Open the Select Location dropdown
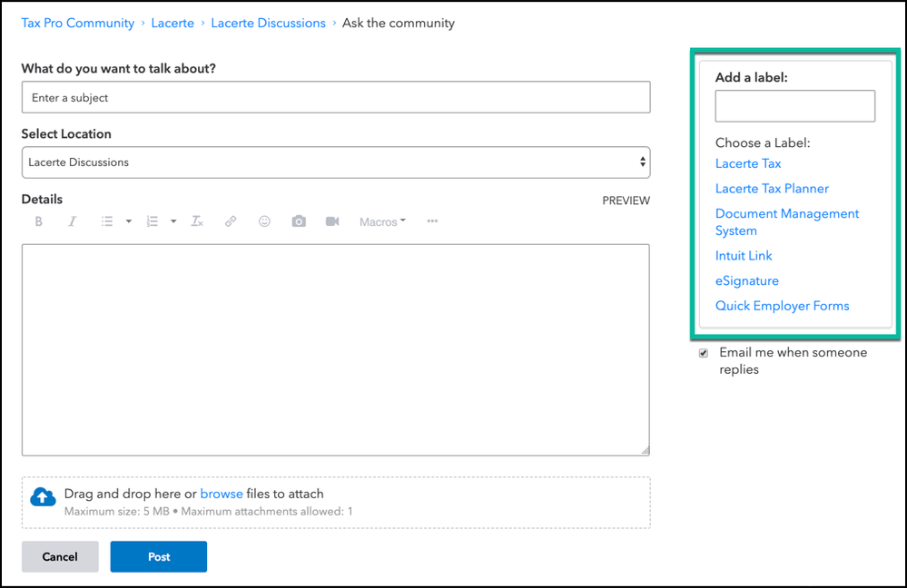Viewport: 907px width, 588px height. [335, 162]
